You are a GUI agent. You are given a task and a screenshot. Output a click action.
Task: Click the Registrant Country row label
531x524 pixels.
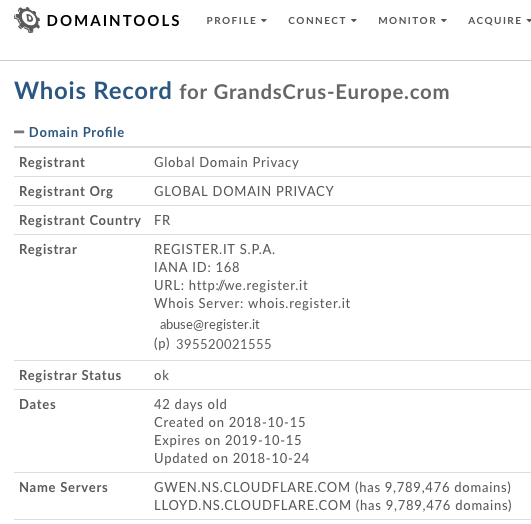click(80, 221)
